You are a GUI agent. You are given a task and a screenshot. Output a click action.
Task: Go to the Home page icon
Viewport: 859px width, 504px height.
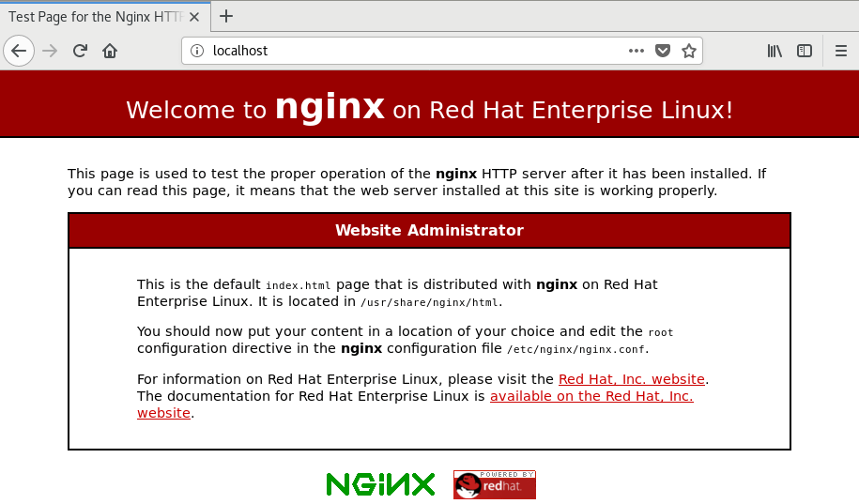[x=110, y=51]
